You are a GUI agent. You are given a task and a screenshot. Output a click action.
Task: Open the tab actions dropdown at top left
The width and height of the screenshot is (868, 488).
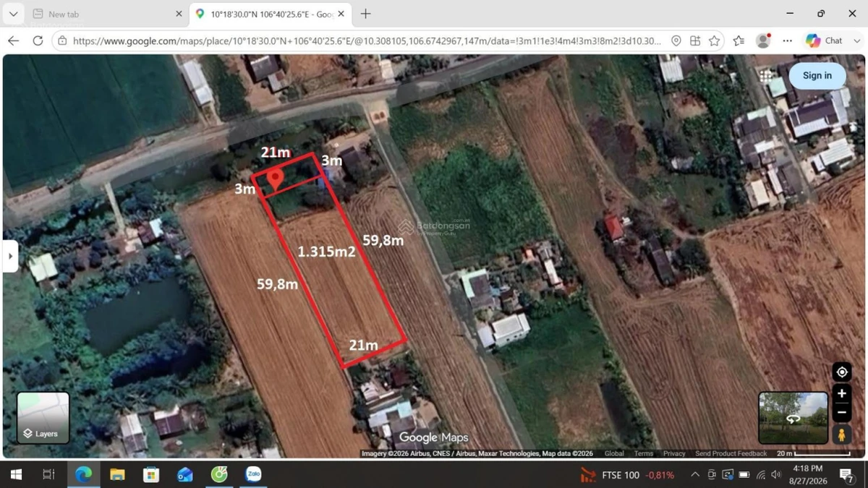point(14,14)
